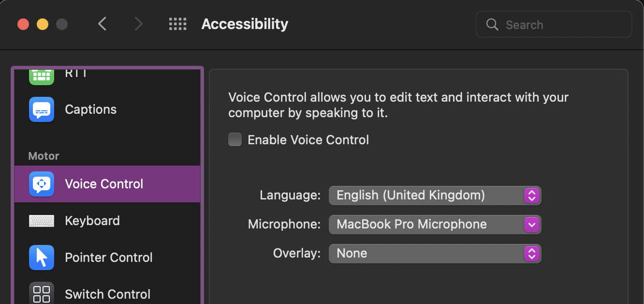Click the Switch Control grid icon
The height and width of the screenshot is (304, 644).
(42, 294)
